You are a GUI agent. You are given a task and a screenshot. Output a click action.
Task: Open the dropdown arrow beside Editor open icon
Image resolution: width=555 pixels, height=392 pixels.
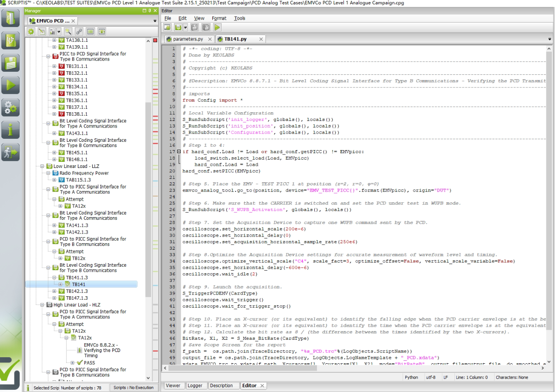click(x=185, y=27)
